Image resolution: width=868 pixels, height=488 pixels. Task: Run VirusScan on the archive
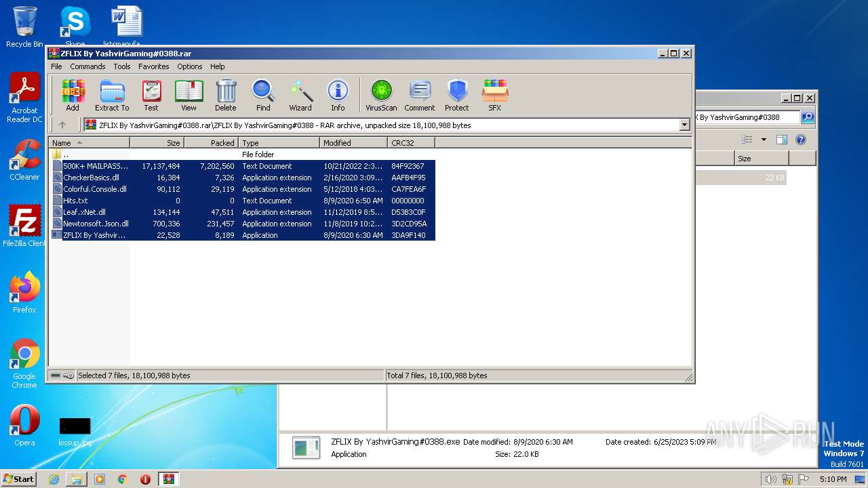point(381,95)
